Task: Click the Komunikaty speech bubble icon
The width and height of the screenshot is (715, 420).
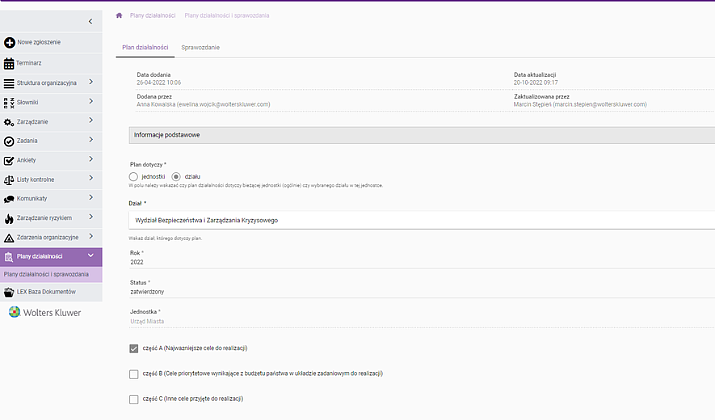Action: tap(9, 199)
